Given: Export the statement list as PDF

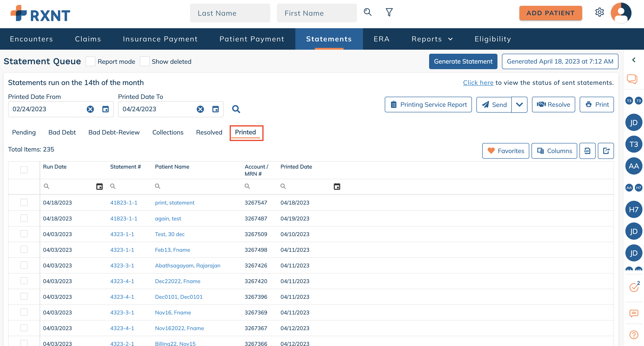Looking at the screenshot, I should point(587,151).
